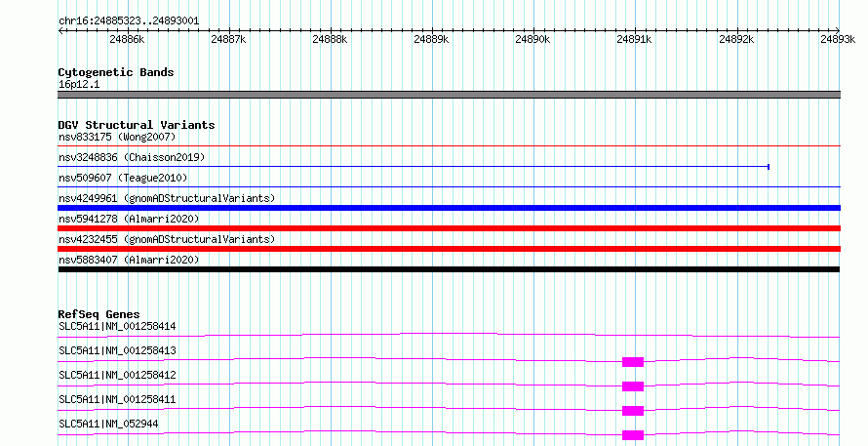Click the magenta exon box of NM_052944

(x=633, y=435)
